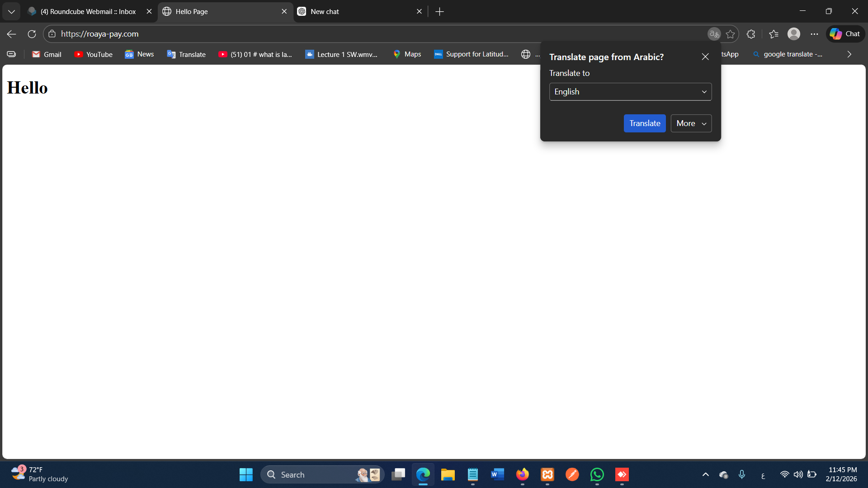Image resolution: width=868 pixels, height=488 pixels.
Task: Open the Favorites list icon
Action: (774, 34)
